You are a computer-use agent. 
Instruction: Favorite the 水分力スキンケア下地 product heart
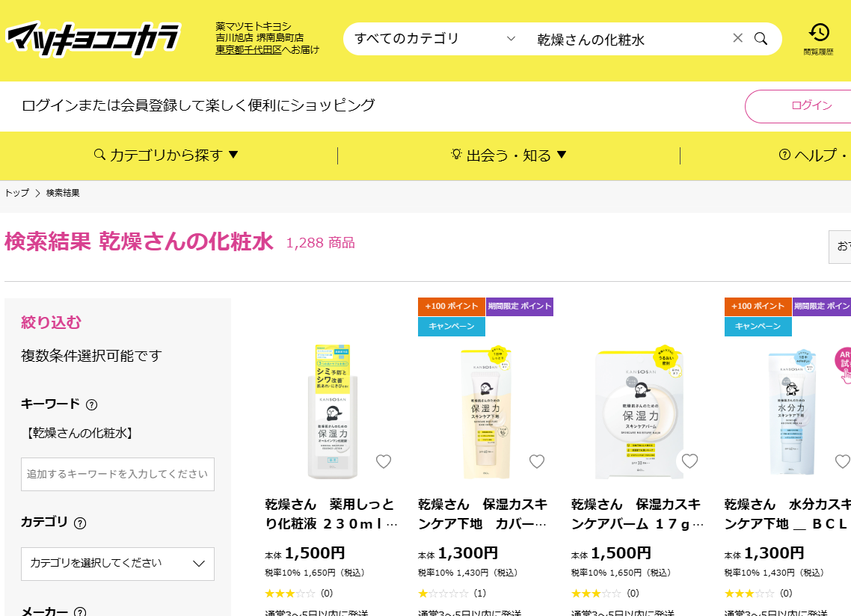pyautogui.click(x=843, y=461)
